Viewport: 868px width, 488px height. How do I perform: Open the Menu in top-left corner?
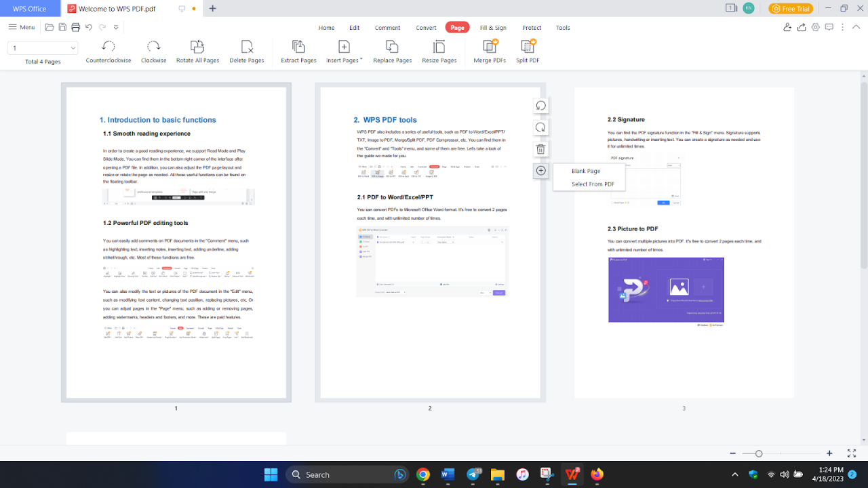21,27
